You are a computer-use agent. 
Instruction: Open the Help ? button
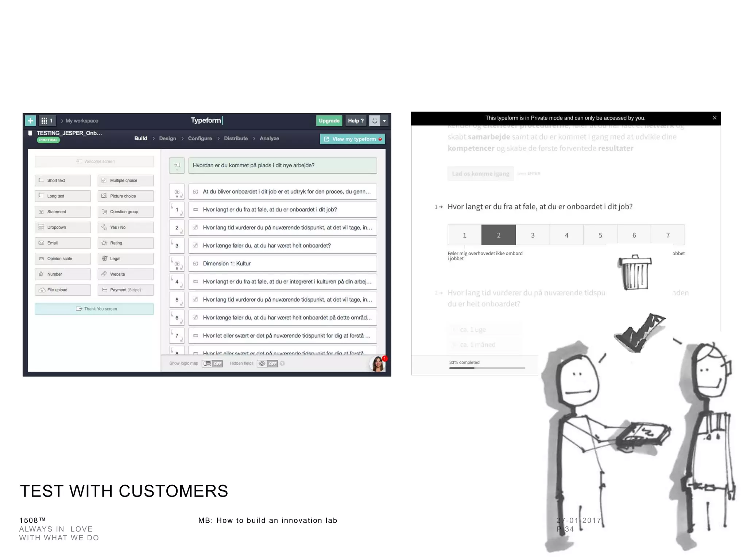(356, 121)
